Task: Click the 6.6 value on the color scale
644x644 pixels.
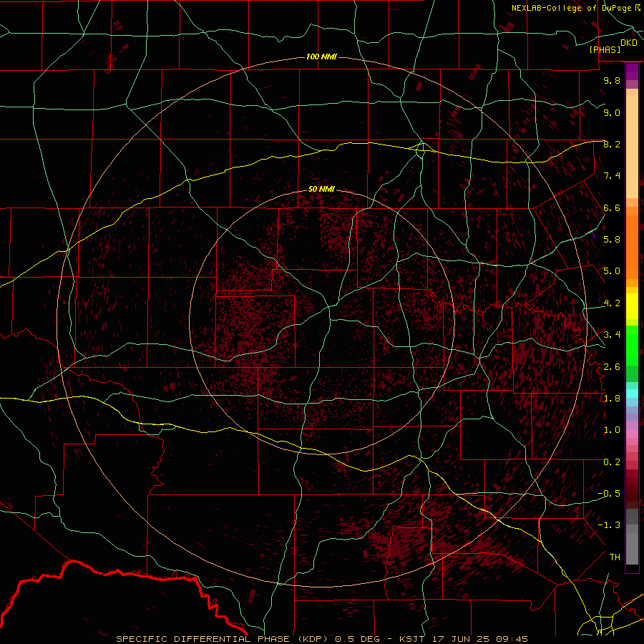Action: pyautogui.click(x=612, y=208)
